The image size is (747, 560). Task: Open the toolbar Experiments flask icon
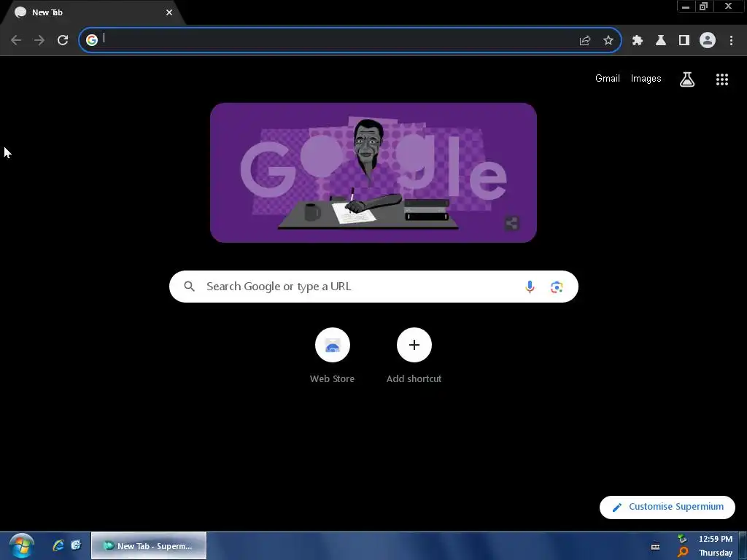click(661, 41)
